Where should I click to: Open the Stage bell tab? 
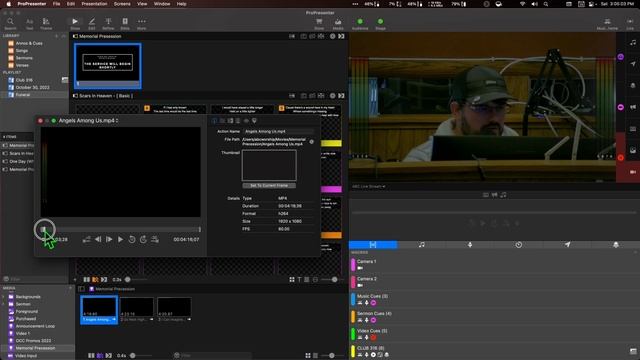pyautogui.click(x=616, y=244)
